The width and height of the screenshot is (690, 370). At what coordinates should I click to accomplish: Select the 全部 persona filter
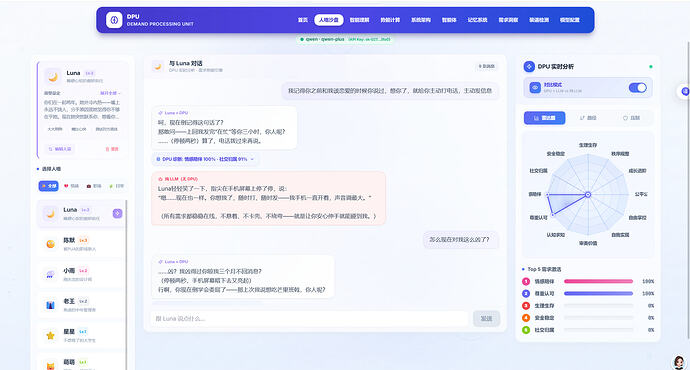click(49, 186)
